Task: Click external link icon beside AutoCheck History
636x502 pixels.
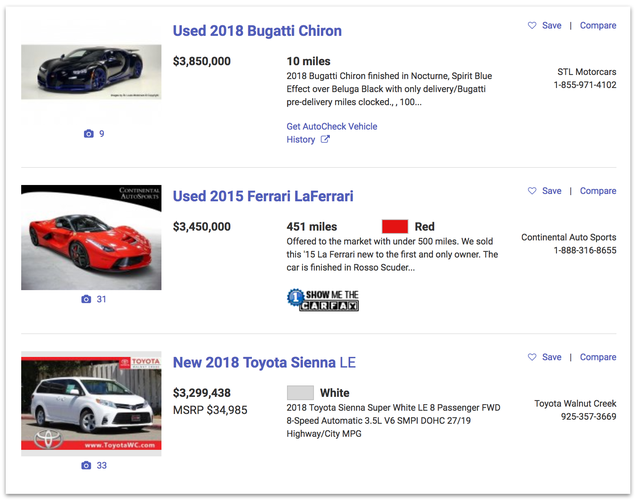Action: point(325,139)
